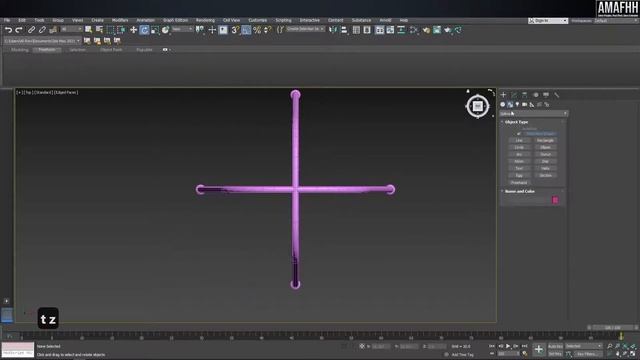
Task: Open the Sign In dropdown
Action: pos(548,20)
